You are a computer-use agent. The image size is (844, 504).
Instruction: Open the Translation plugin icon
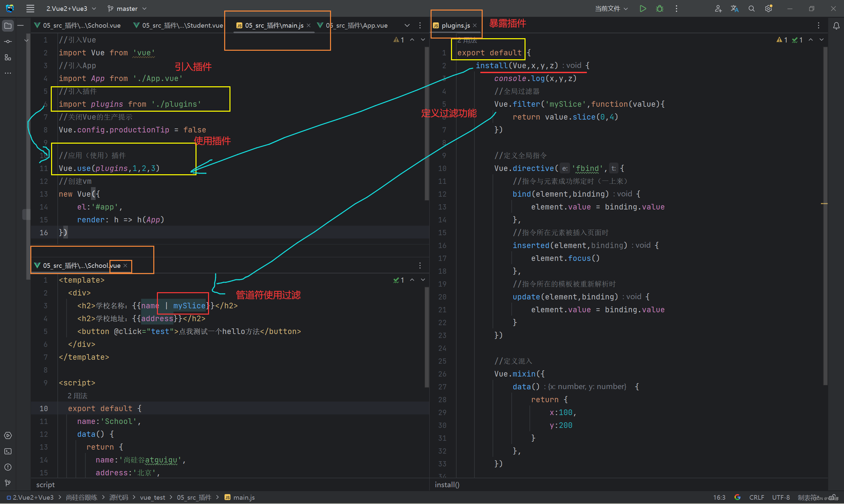735,9
